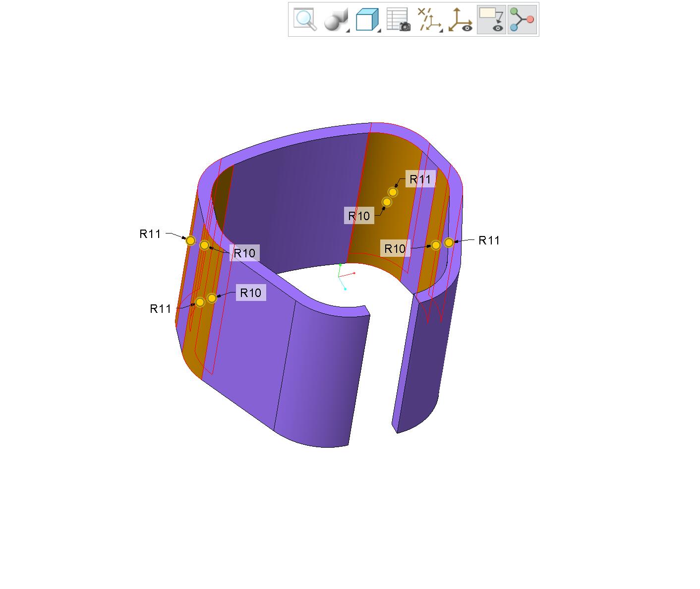Screen dimensions: 700x589
Task: Select the R10 label at the upper left
Action: (244, 253)
